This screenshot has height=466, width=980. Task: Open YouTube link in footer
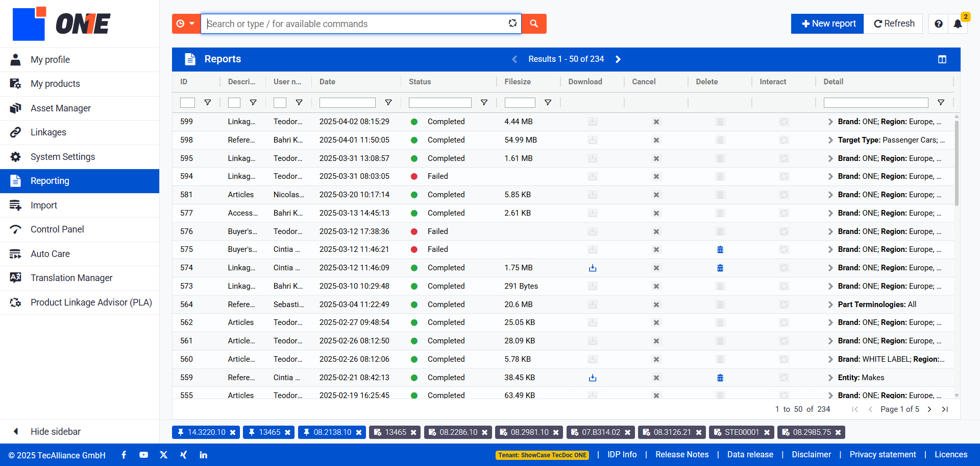[143, 455]
